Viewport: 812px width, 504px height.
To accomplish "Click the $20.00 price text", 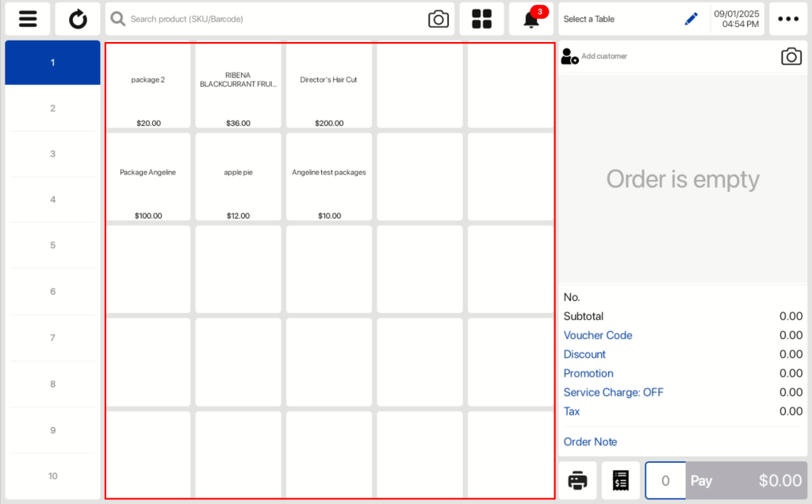I will click(148, 123).
